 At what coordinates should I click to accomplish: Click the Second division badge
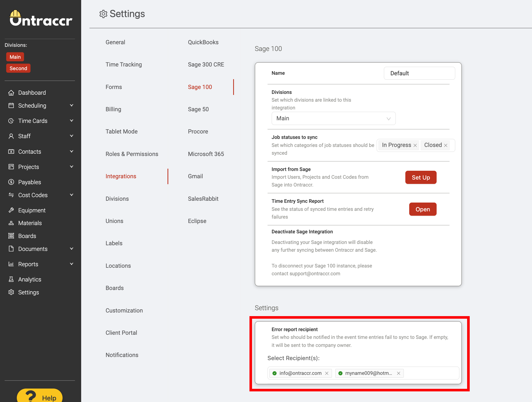click(18, 68)
